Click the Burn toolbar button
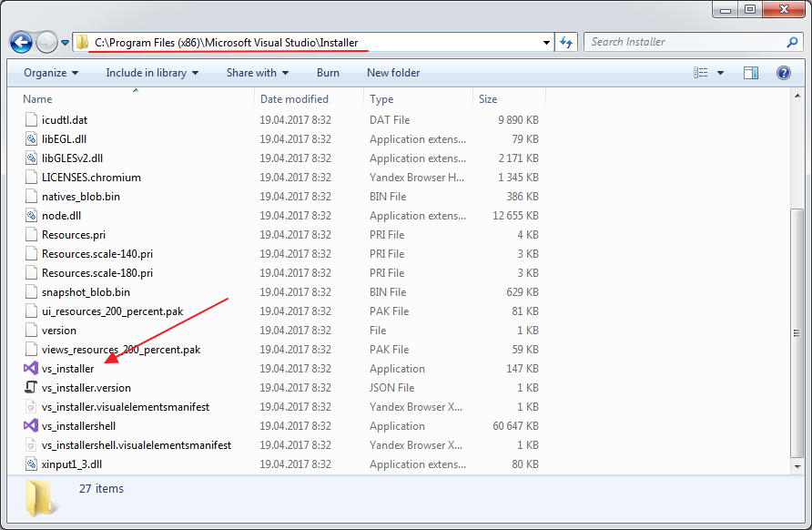Screen dimensions: 812x530 [328, 73]
